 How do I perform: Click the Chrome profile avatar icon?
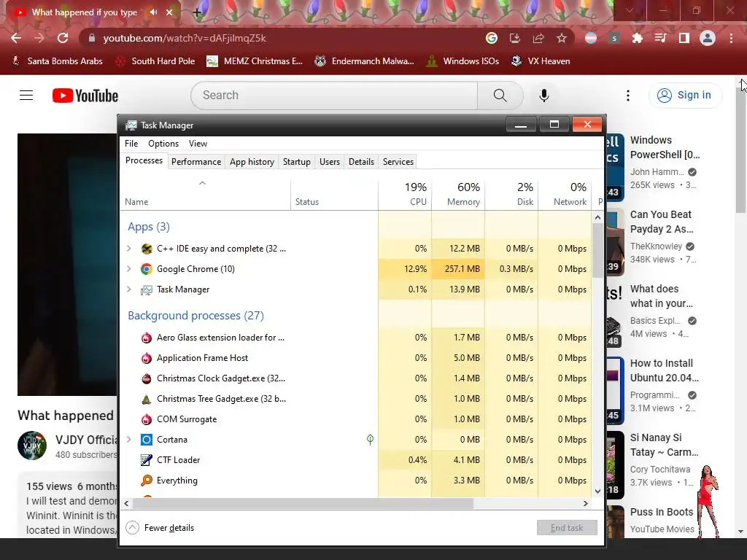[x=708, y=38]
